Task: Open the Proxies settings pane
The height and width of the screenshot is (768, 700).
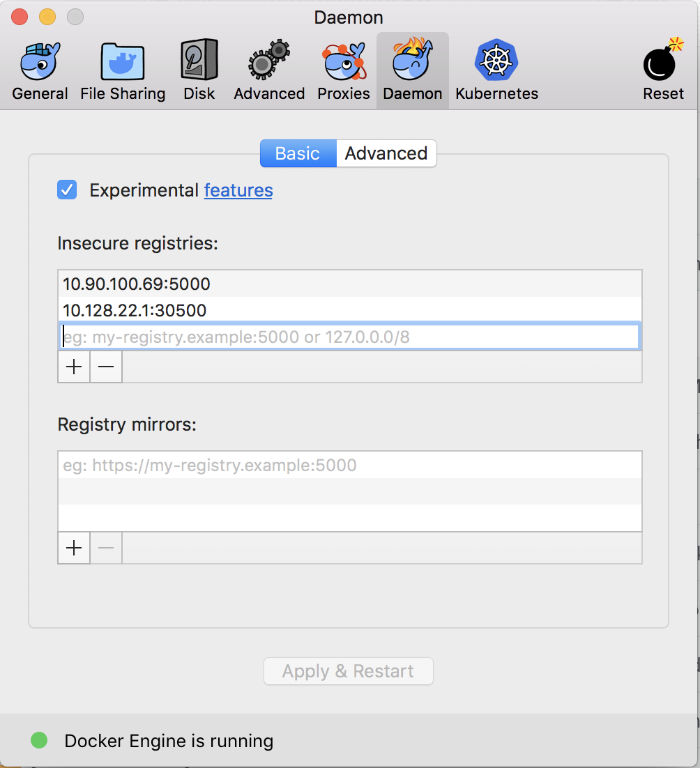Action: (x=344, y=71)
